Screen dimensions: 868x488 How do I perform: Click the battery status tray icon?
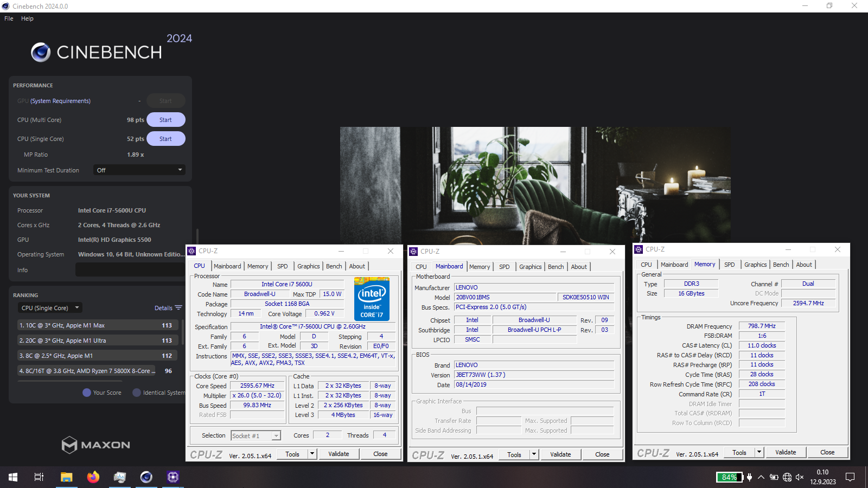pyautogui.click(x=774, y=477)
